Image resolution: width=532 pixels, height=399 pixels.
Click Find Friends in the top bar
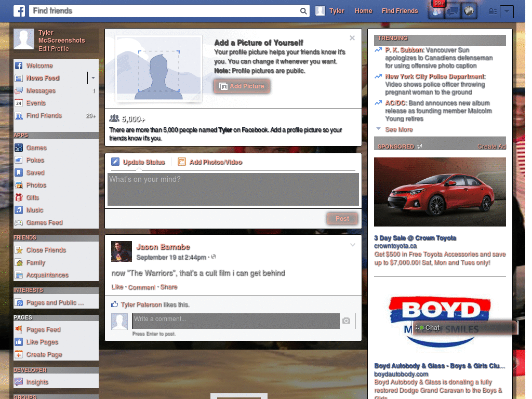click(x=400, y=11)
